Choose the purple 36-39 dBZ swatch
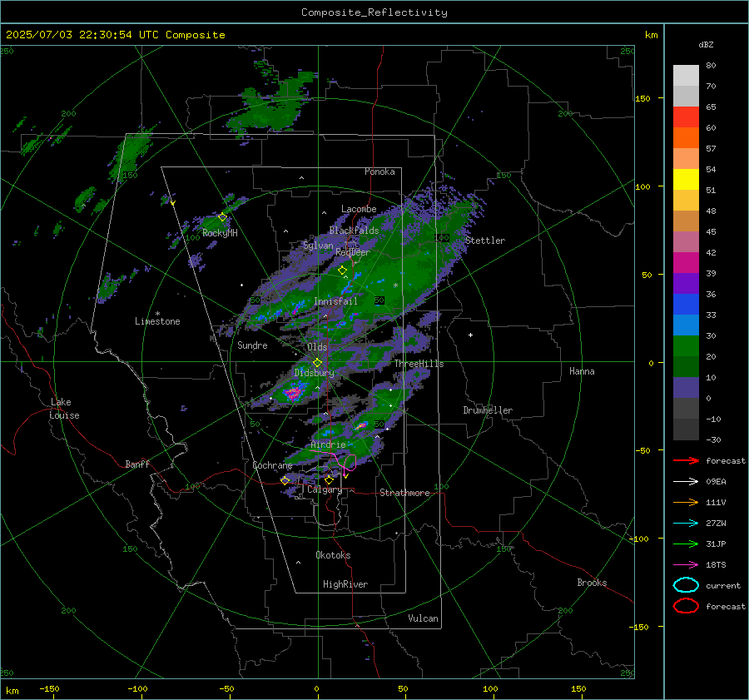This screenshot has width=749, height=700. 686,283
